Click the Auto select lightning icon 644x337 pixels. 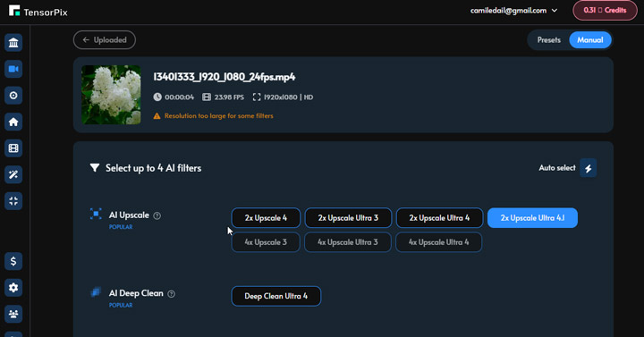point(589,168)
